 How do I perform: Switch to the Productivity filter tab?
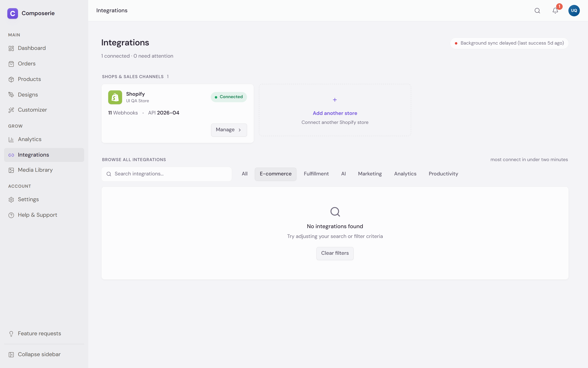pyautogui.click(x=443, y=174)
